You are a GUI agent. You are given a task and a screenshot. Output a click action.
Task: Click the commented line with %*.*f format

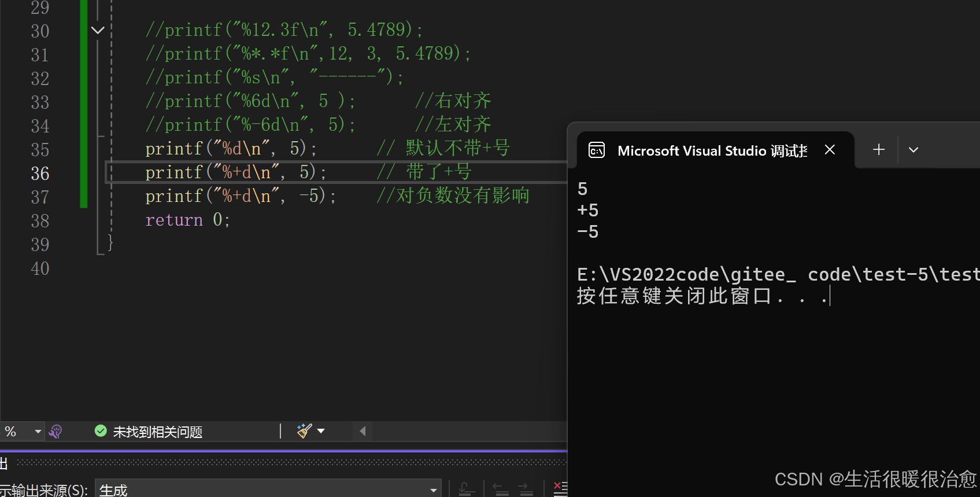(x=308, y=54)
